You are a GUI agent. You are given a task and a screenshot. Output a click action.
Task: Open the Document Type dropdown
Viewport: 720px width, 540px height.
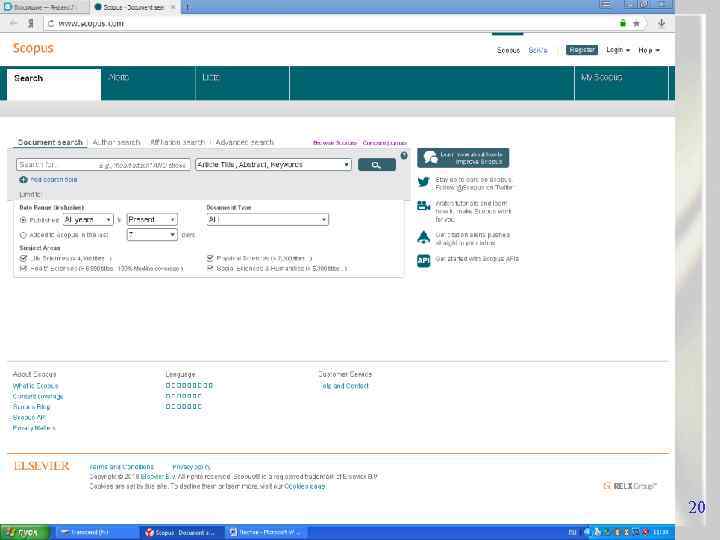tap(268, 220)
